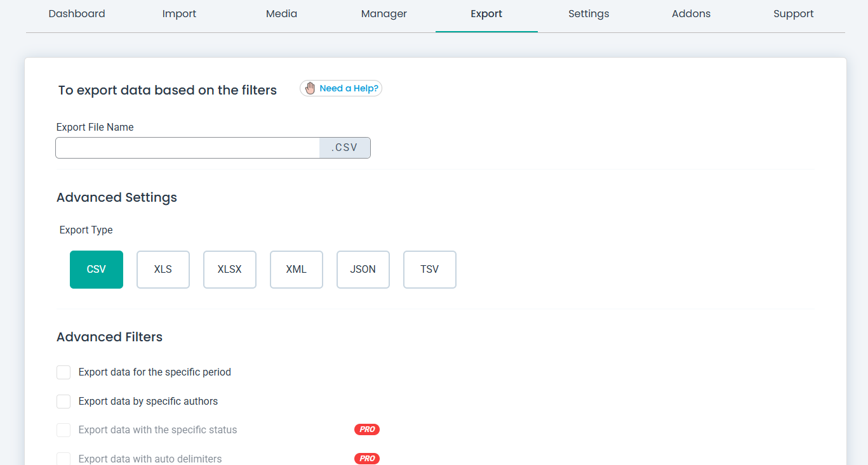Choose the XML export type
This screenshot has width=868, height=465.
[x=296, y=269]
